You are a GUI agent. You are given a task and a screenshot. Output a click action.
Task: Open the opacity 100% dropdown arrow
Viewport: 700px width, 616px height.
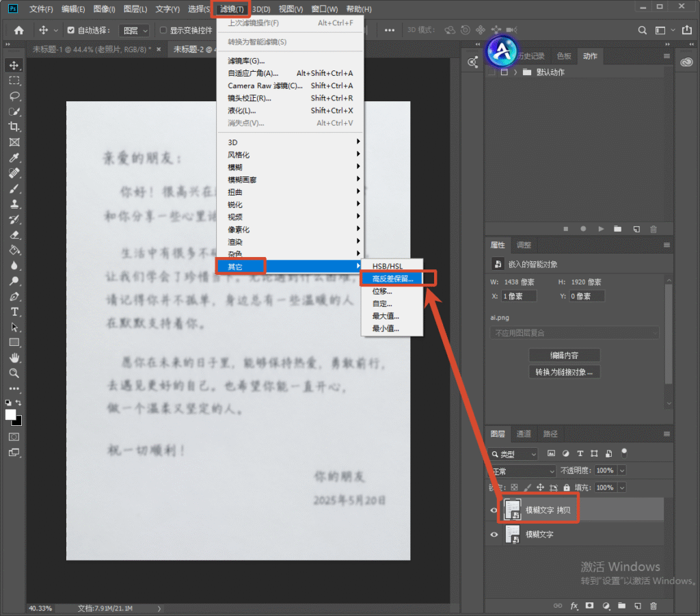pos(622,470)
